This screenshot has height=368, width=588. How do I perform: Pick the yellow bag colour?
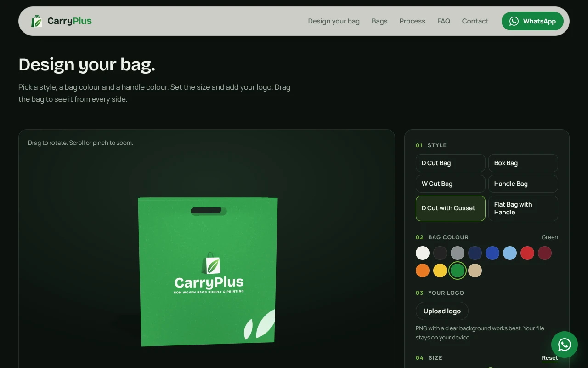[440, 270]
